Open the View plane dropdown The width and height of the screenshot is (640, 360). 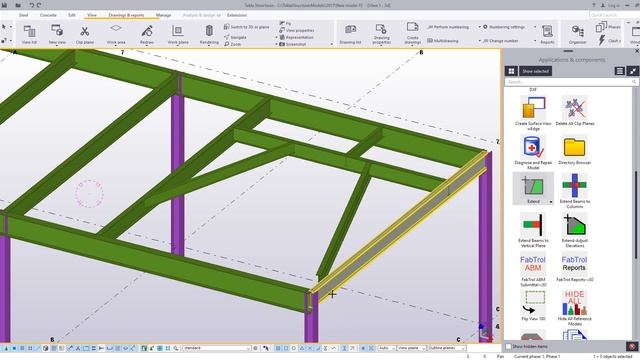[411, 348]
